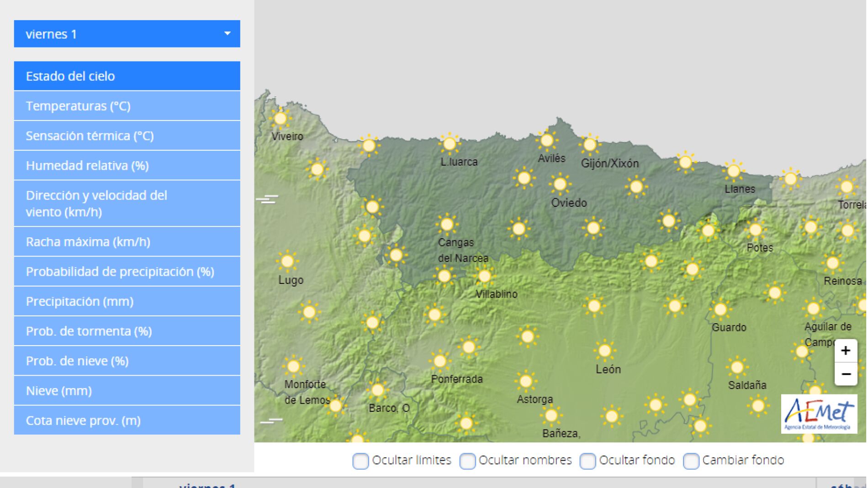The image size is (868, 488).
Task: Zoom in the map with plus button
Action: tap(846, 351)
